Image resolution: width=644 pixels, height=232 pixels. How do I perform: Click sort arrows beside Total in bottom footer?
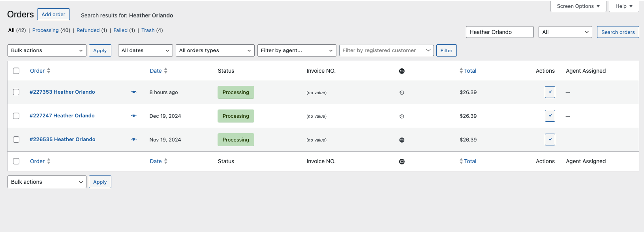tap(461, 161)
